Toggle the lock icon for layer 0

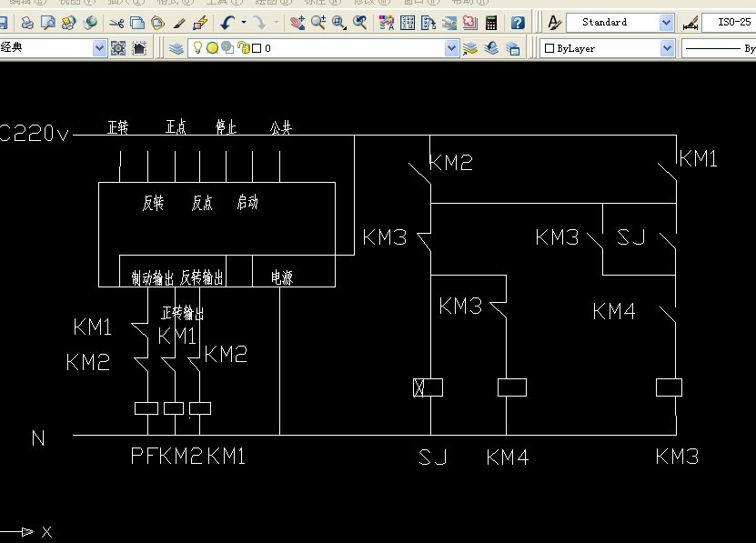tap(242, 48)
